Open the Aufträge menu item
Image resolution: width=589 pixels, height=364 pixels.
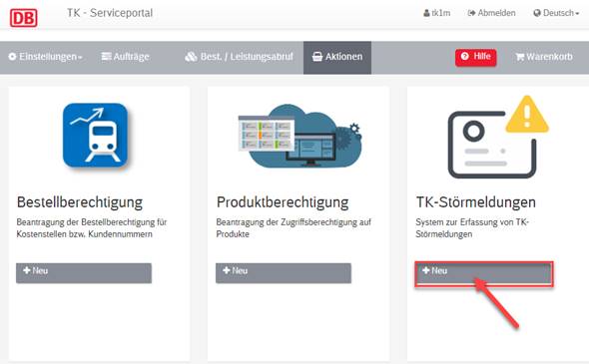(x=125, y=57)
